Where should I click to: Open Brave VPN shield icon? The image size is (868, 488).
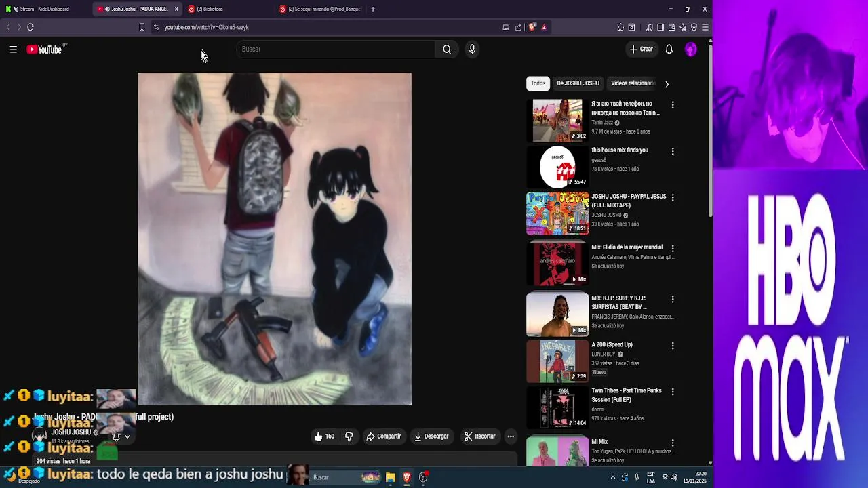pyautogui.click(x=694, y=27)
